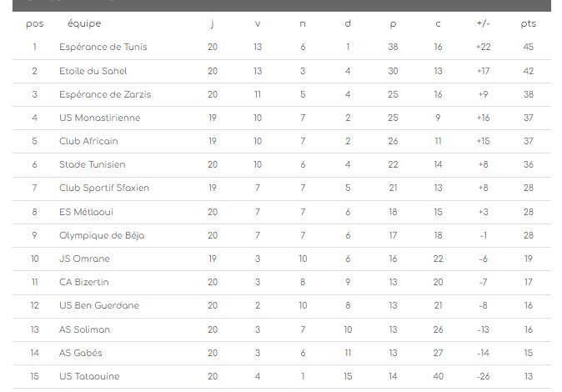562x392 pixels.
Task: Click on Club Africain
Action: (89, 141)
